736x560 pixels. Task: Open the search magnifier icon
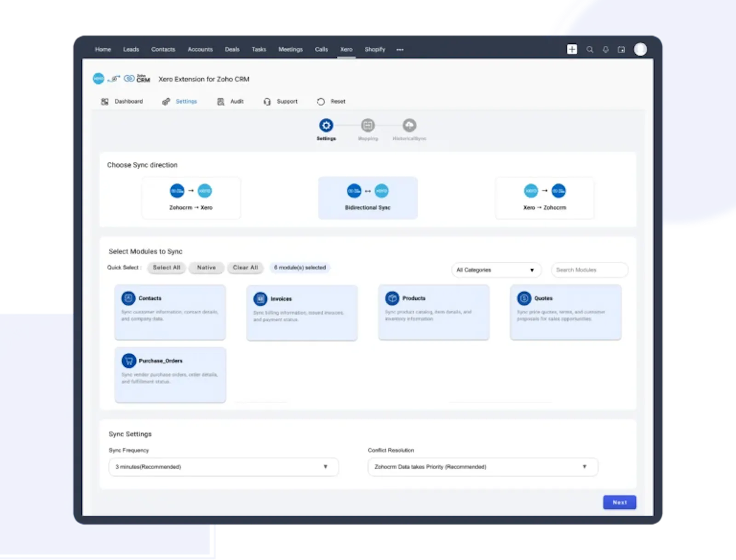(x=590, y=50)
